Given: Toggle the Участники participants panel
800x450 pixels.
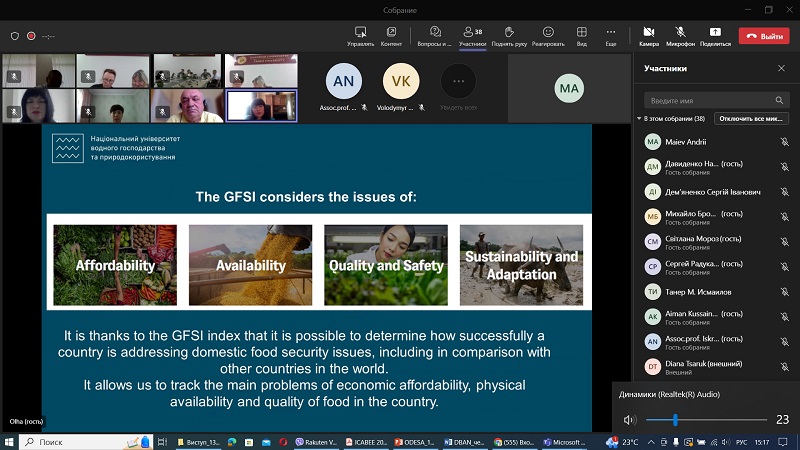Looking at the screenshot, I should coord(472,35).
